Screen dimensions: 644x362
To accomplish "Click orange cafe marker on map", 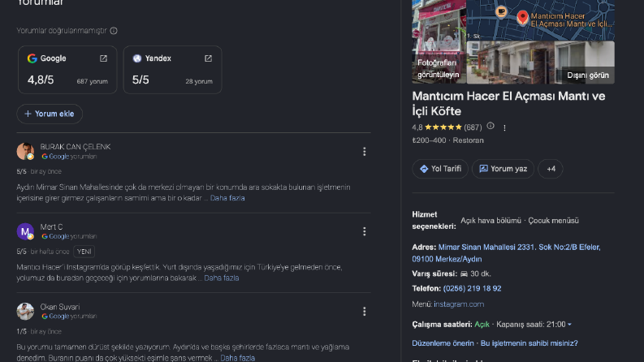I will (501, 11).
